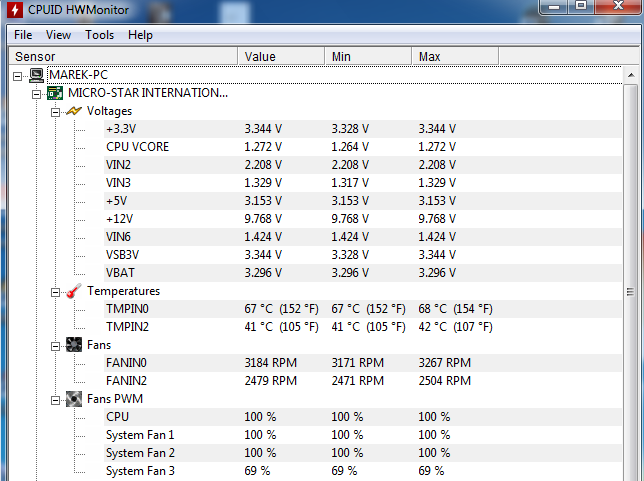Select the Temperatures label
The width and height of the screenshot is (644, 481).
pos(123,291)
